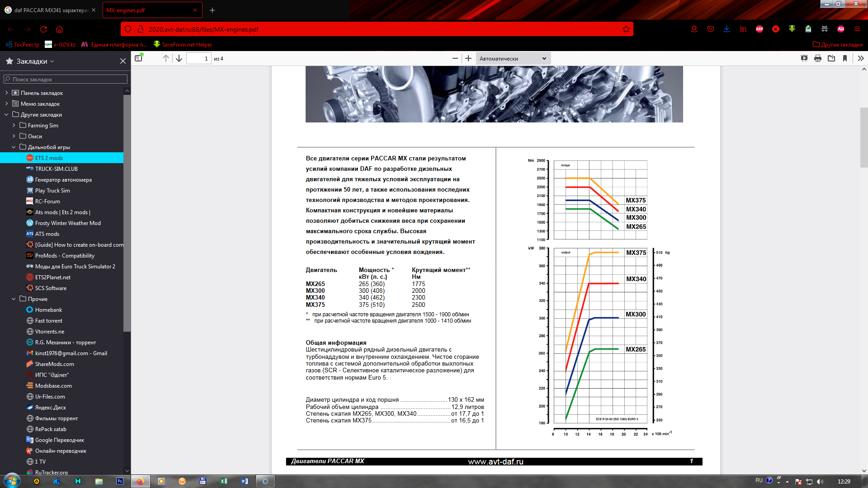Expand 'Панель закладок' folder
Image resolution: width=868 pixels, height=488 pixels.
pyautogui.click(x=6, y=93)
